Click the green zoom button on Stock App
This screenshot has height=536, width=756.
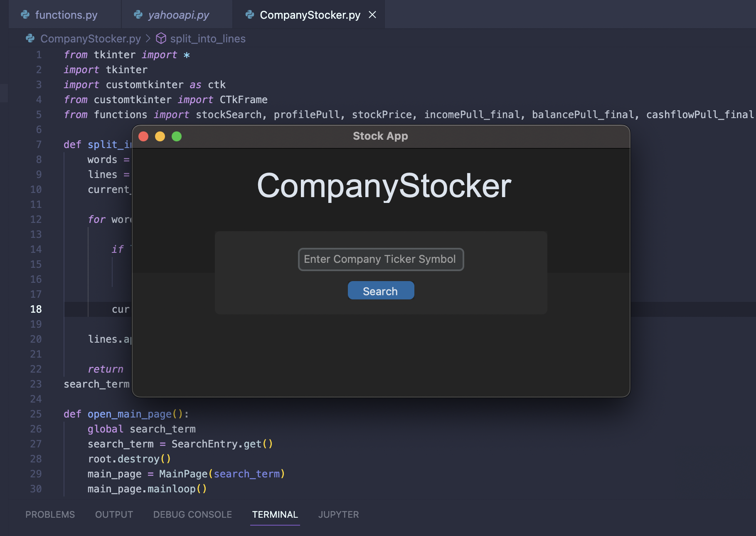pos(177,136)
